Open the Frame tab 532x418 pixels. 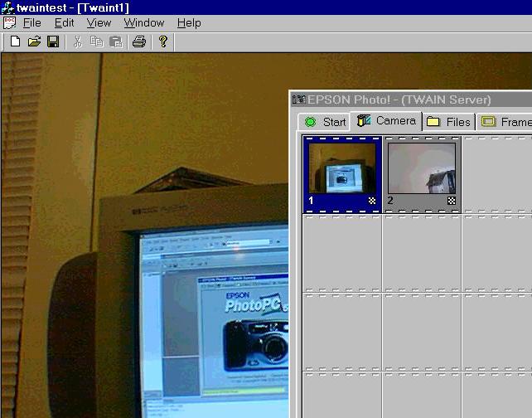pos(505,122)
